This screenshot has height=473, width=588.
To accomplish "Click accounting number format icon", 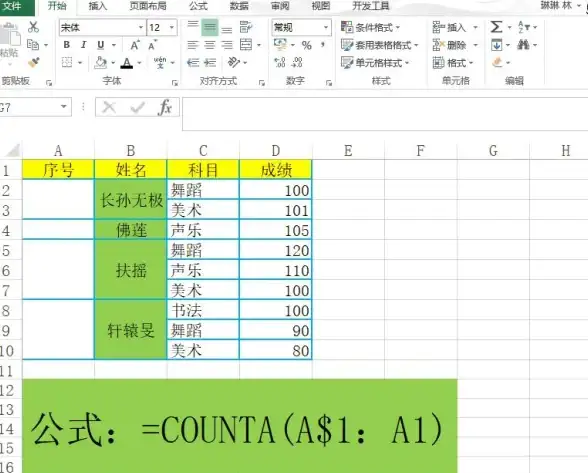I will coord(280,45).
